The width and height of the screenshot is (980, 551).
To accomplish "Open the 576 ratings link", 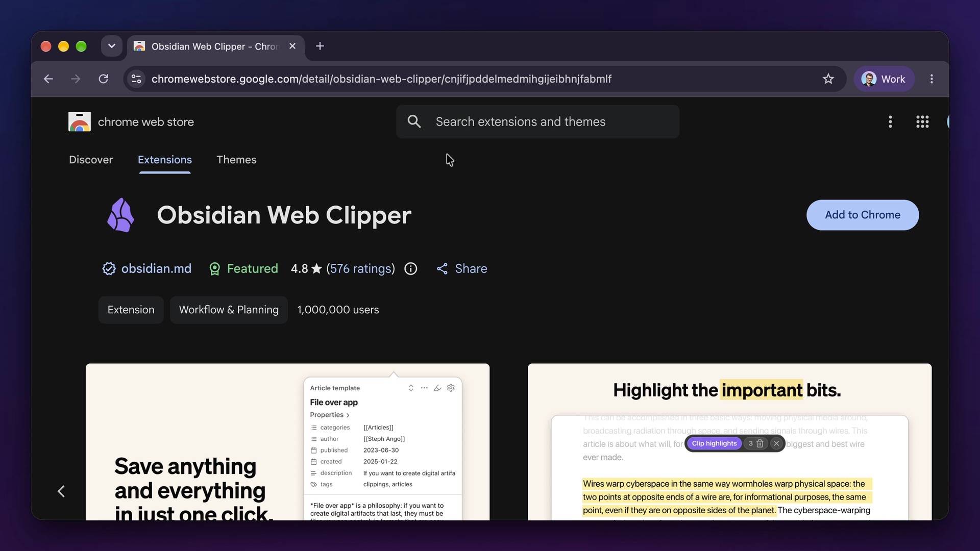I will tap(360, 269).
